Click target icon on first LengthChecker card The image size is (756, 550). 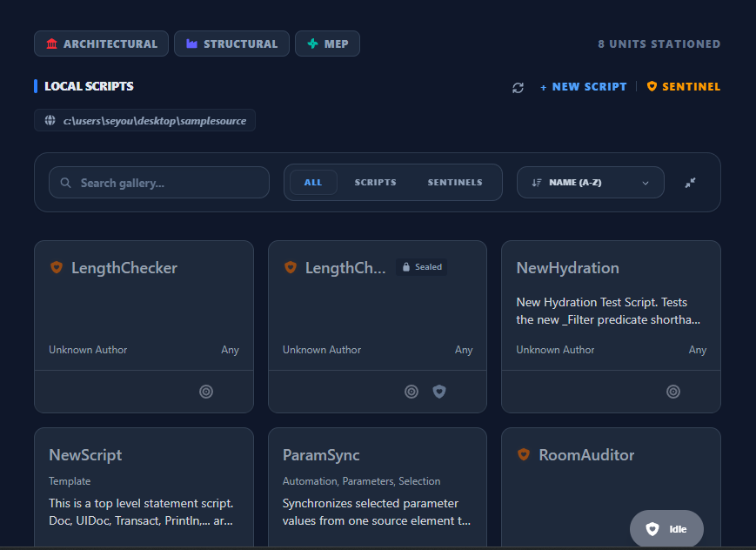pyautogui.click(x=206, y=392)
